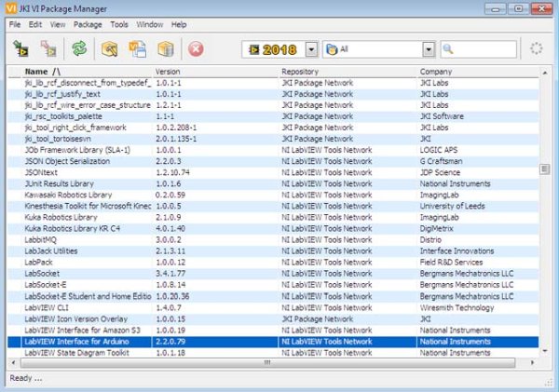
Task: Open the package builder hammer icon
Action: tap(109, 48)
